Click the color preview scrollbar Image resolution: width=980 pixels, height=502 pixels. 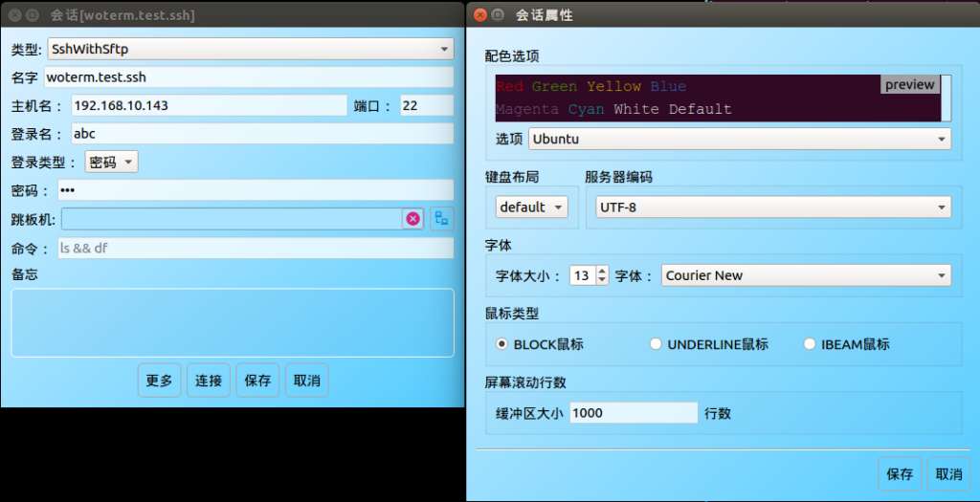point(947,98)
